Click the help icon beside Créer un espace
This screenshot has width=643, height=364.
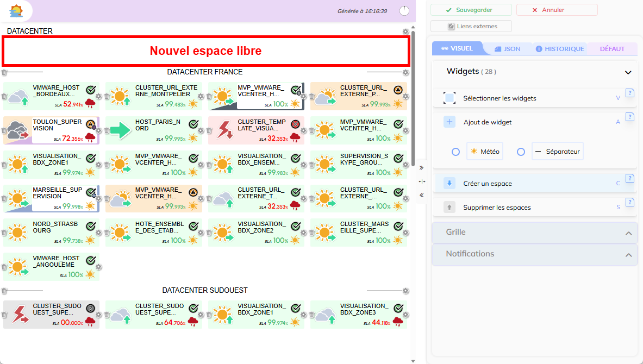pyautogui.click(x=630, y=178)
